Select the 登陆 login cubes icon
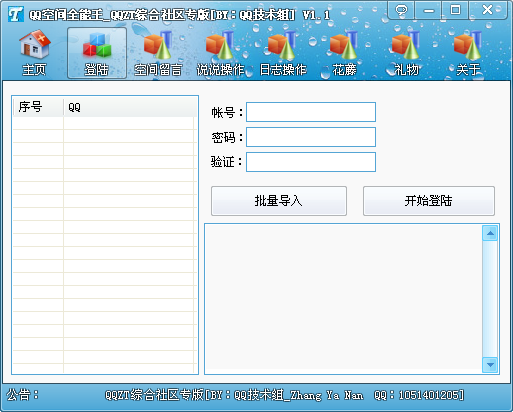 pyautogui.click(x=97, y=53)
